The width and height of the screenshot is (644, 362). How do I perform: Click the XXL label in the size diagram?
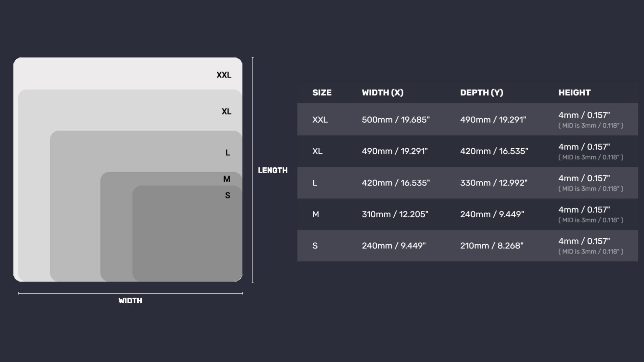coord(224,75)
